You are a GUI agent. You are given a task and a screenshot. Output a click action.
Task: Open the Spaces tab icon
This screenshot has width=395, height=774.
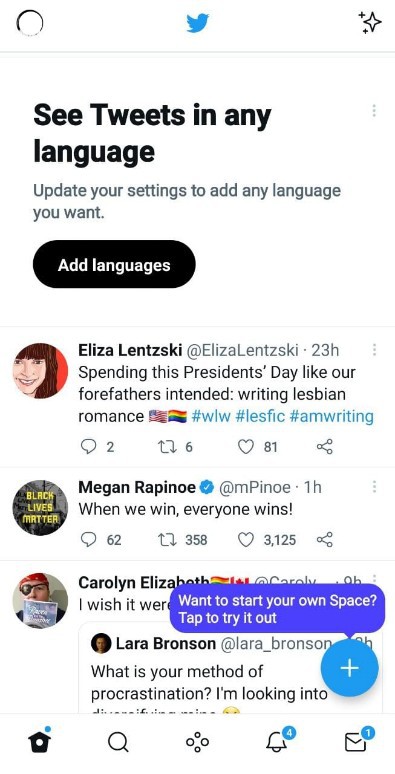[x=197, y=742]
